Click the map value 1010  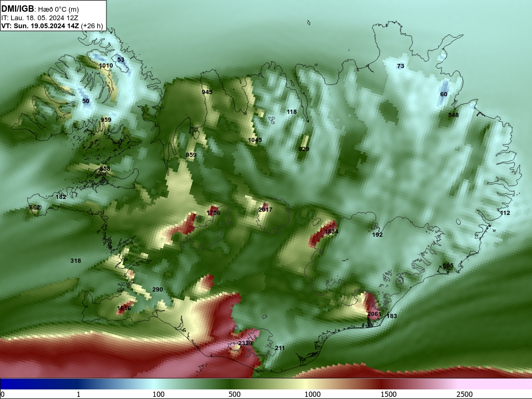[106, 65]
